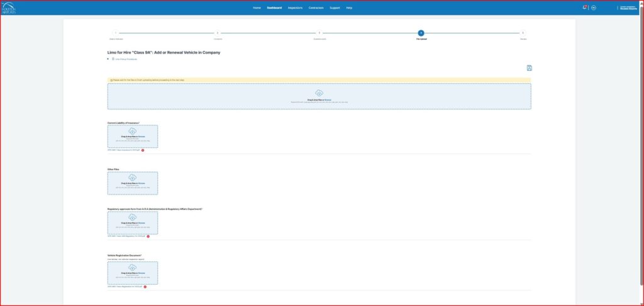
Task: Go to step 3 Questionnaire in stepper
Action: (x=319, y=33)
